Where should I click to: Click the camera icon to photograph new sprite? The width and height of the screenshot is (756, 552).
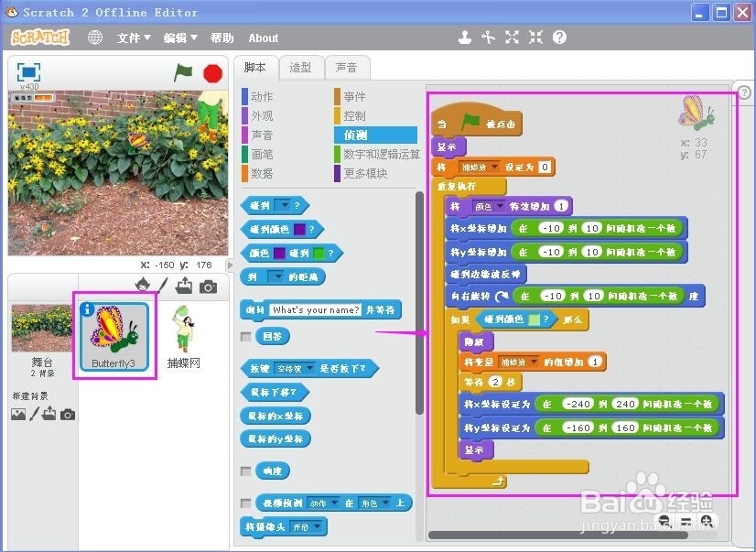(x=209, y=286)
